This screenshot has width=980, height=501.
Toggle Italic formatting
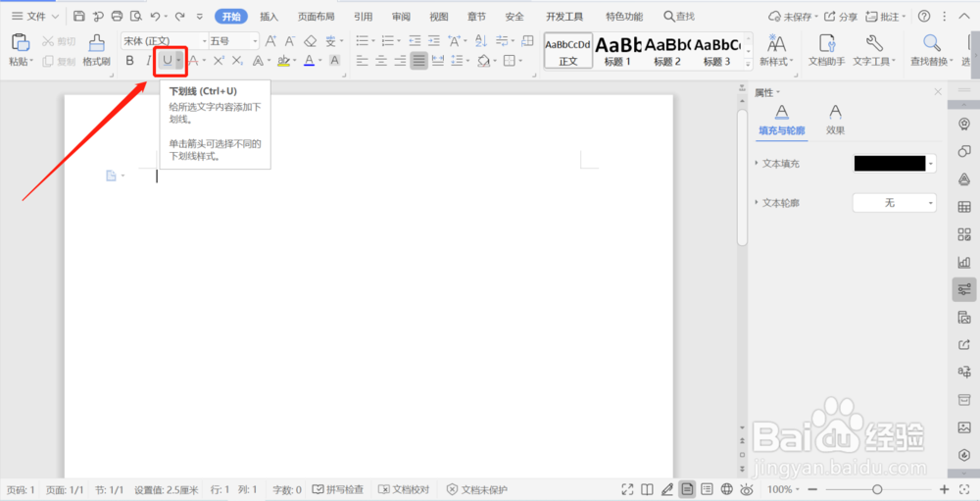148,61
